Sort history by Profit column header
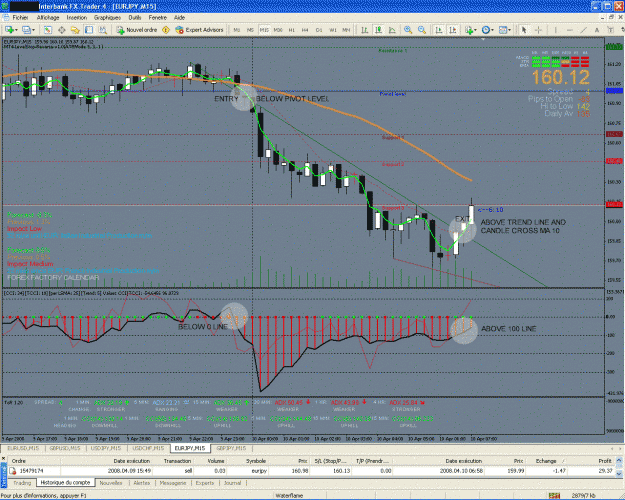The image size is (625, 500). (x=591, y=461)
